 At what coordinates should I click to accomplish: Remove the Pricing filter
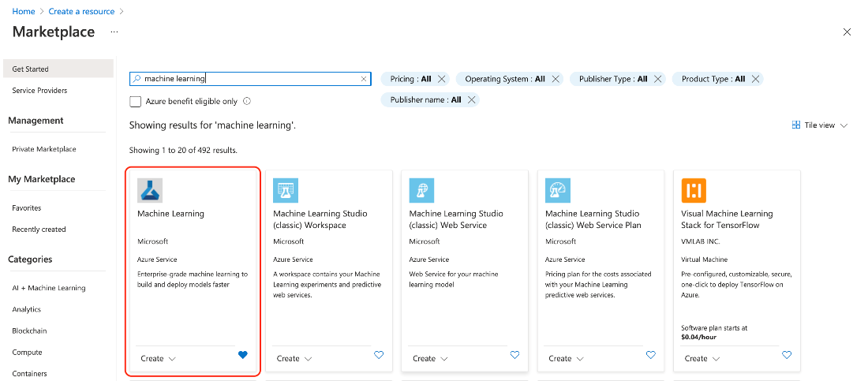pos(441,79)
